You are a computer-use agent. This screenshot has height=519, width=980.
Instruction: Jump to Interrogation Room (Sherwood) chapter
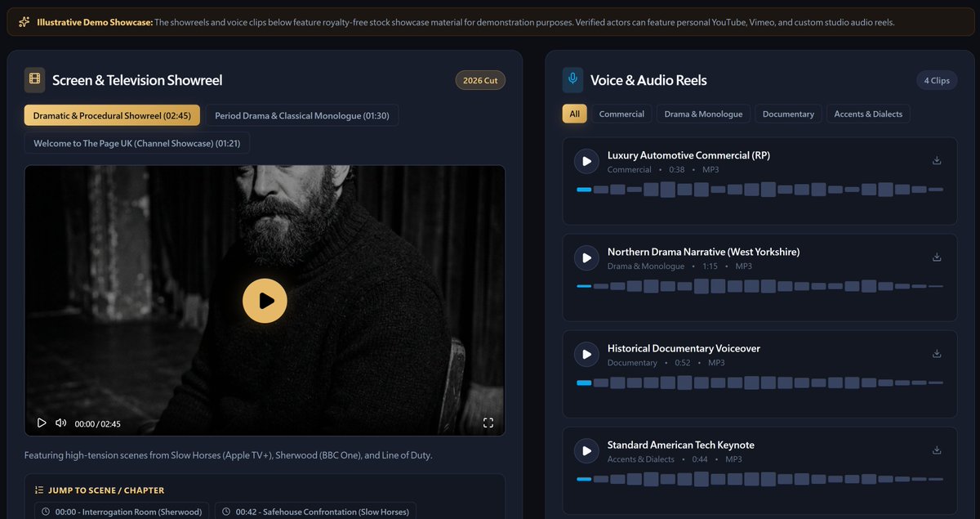[x=122, y=512]
